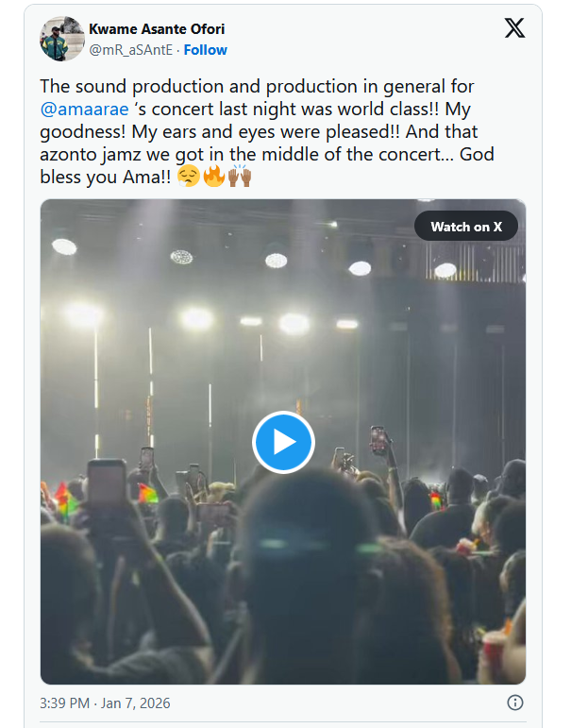Viewport: 588px width, 728px height.
Task: Click the @mR_aSAntE handle
Action: pos(131,49)
